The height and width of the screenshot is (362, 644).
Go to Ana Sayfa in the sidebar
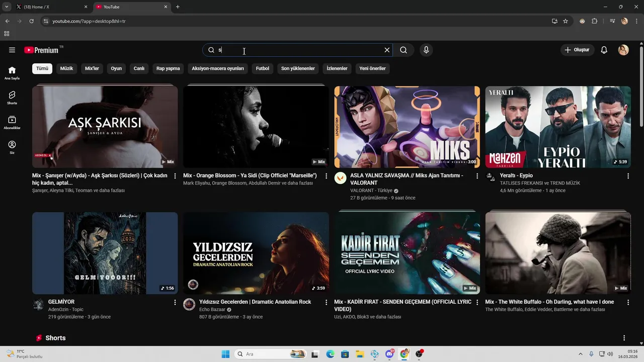(12, 73)
